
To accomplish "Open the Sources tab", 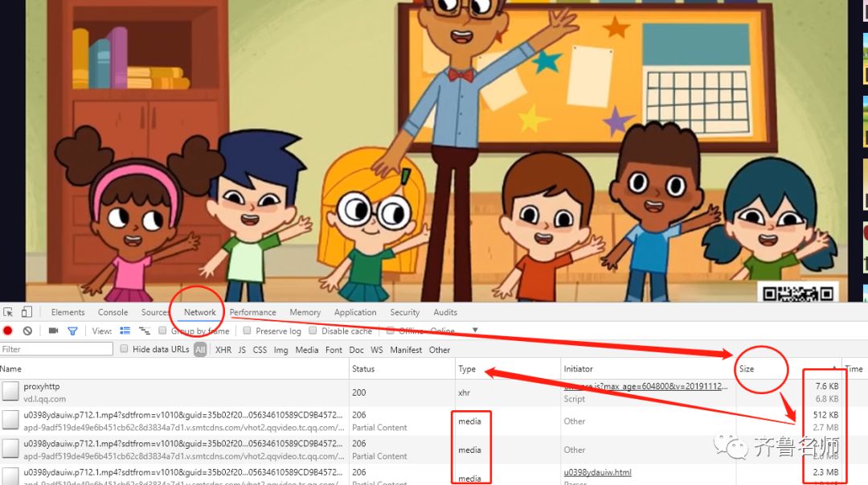I will [x=155, y=312].
